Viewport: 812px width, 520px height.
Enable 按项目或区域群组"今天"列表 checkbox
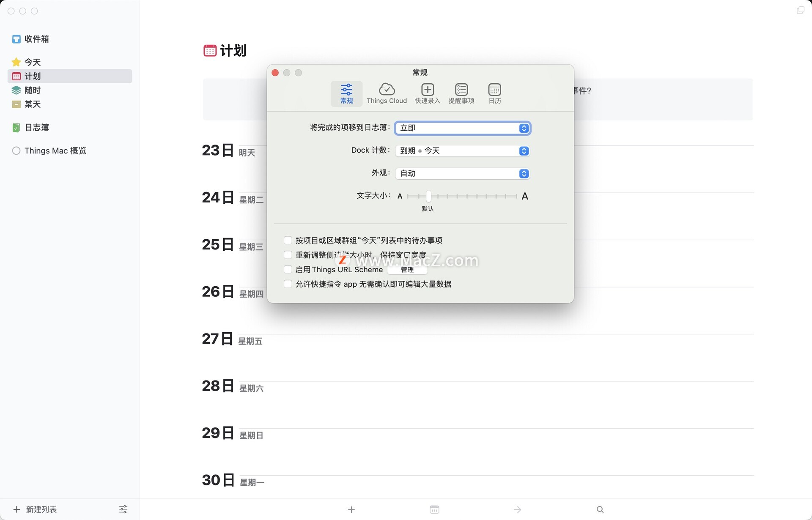288,240
